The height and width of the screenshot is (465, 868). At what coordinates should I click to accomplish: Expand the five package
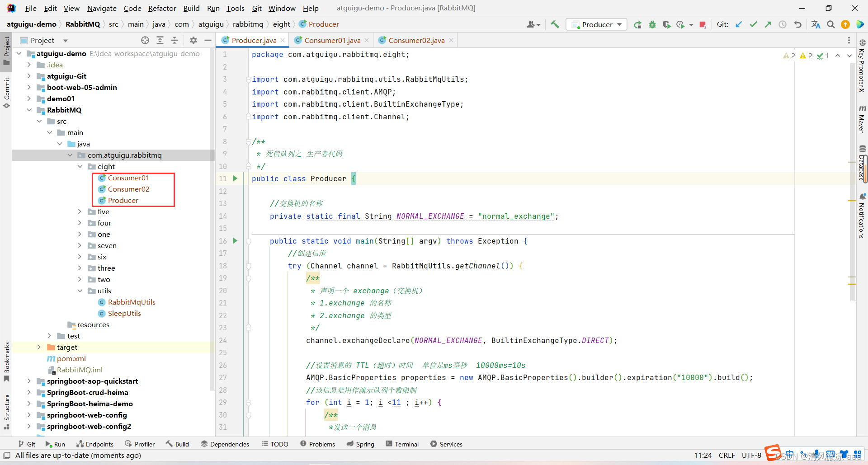80,211
